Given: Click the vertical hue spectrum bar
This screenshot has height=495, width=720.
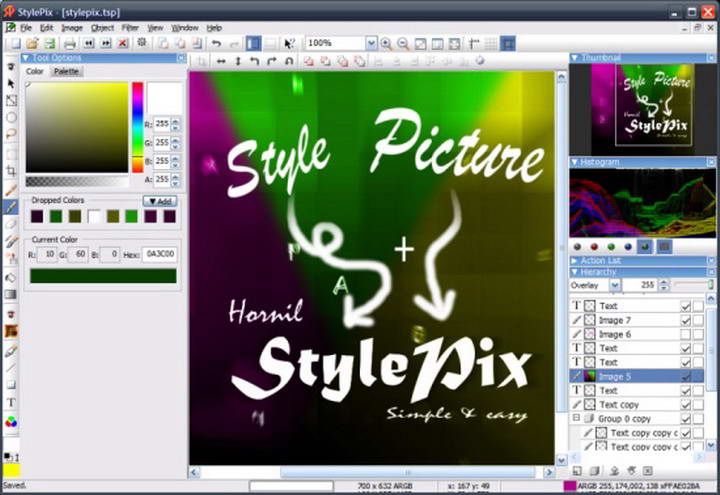Looking at the screenshot, I should coord(138,127).
